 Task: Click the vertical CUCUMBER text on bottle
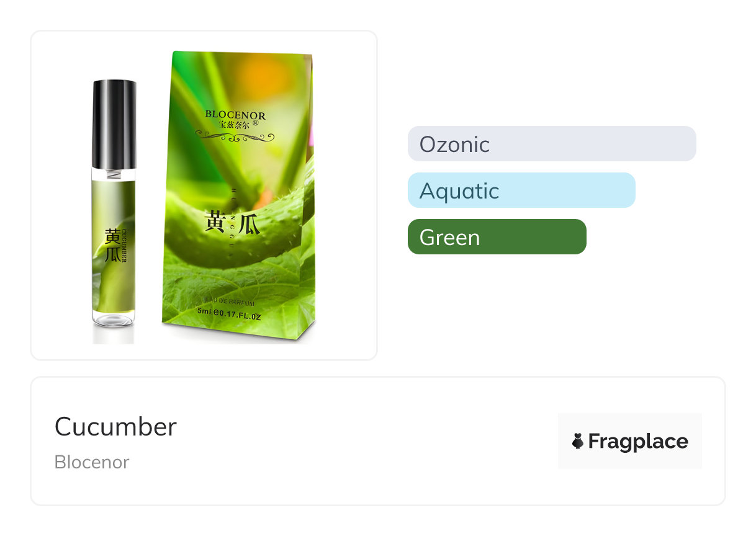click(125, 246)
